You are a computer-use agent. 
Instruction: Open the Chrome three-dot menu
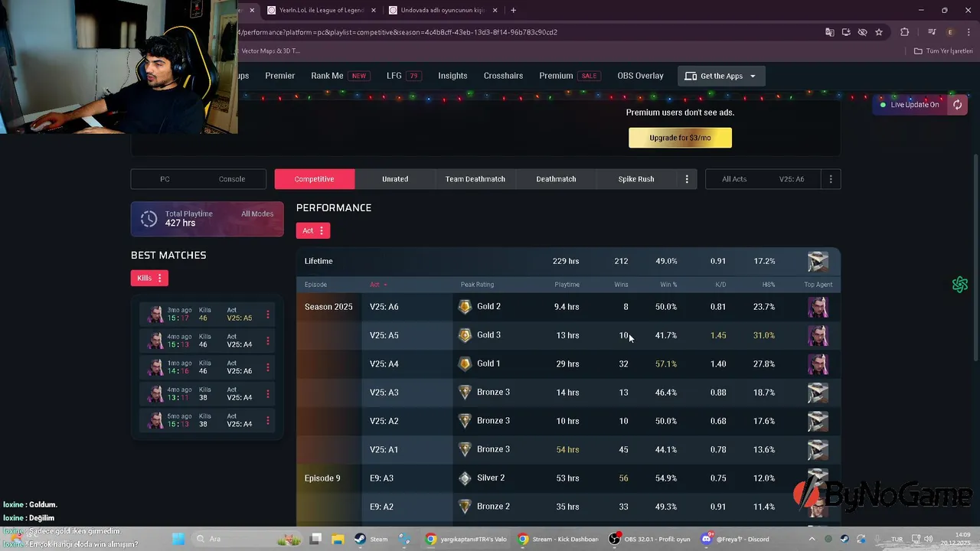click(967, 32)
